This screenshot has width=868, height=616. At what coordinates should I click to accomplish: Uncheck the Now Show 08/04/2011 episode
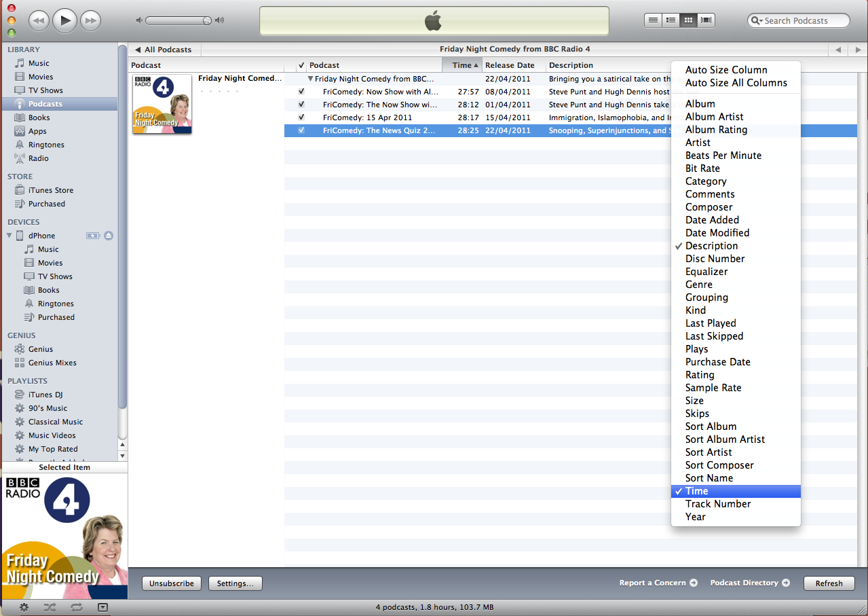point(301,92)
